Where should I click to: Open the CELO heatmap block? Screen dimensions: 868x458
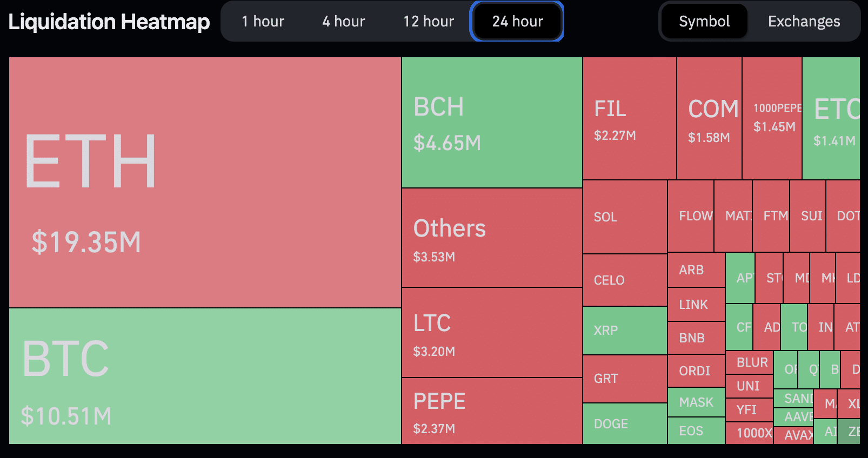(625, 280)
